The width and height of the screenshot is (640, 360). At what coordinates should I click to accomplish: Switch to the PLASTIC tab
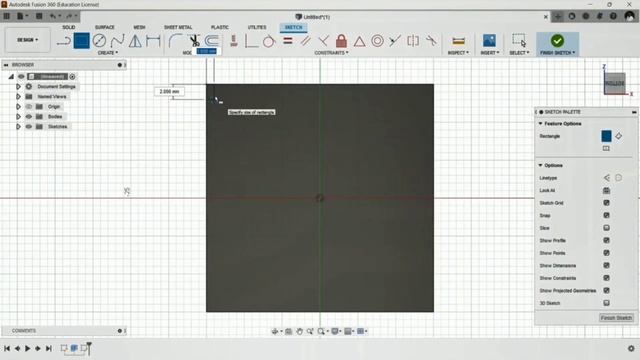(x=220, y=27)
